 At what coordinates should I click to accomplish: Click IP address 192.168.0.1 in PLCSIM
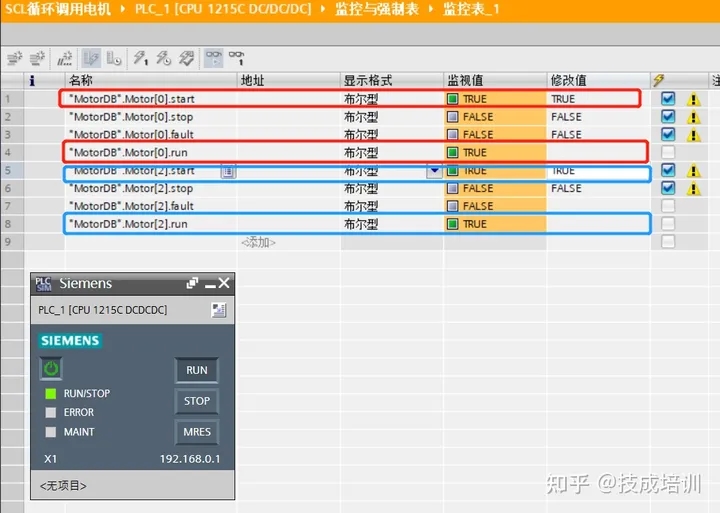pos(190,459)
